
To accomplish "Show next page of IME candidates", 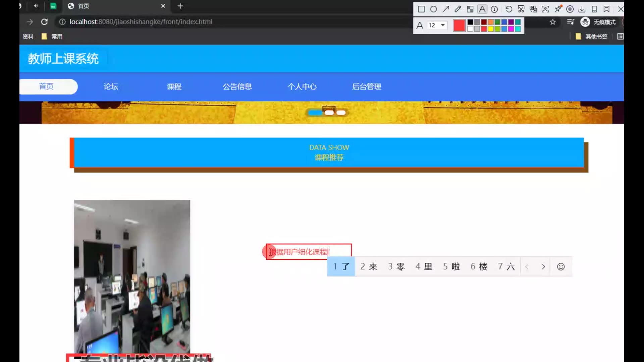I will click(x=543, y=267).
